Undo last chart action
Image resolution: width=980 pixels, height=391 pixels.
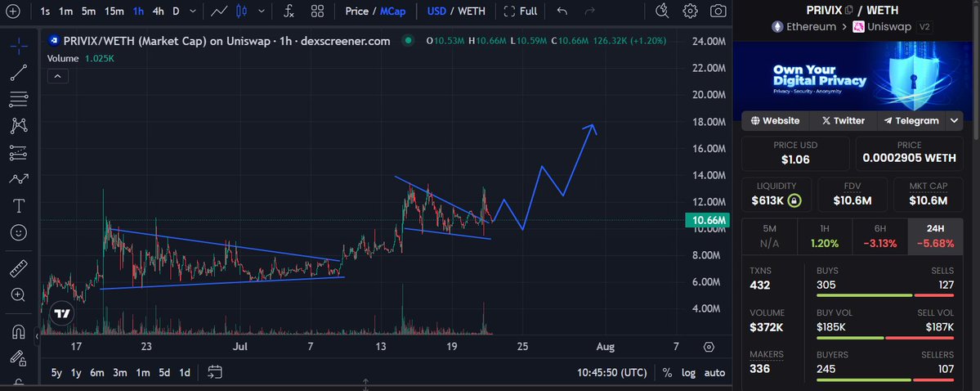point(562,11)
